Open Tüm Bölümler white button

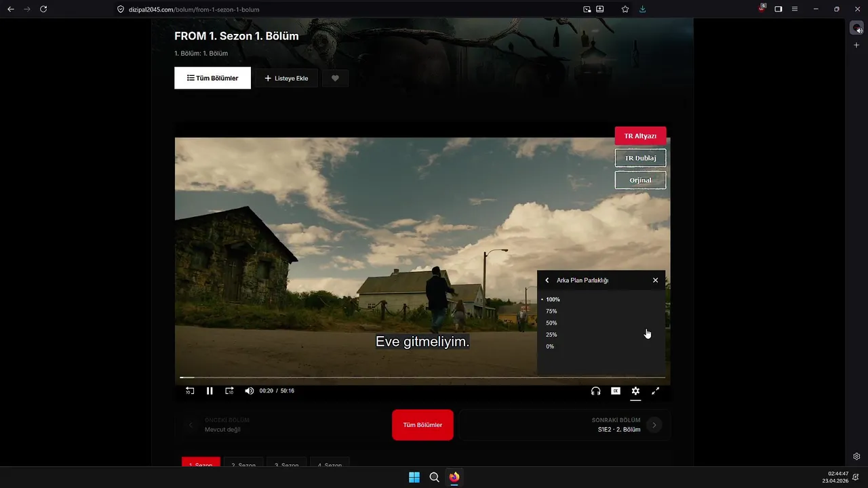(212, 78)
